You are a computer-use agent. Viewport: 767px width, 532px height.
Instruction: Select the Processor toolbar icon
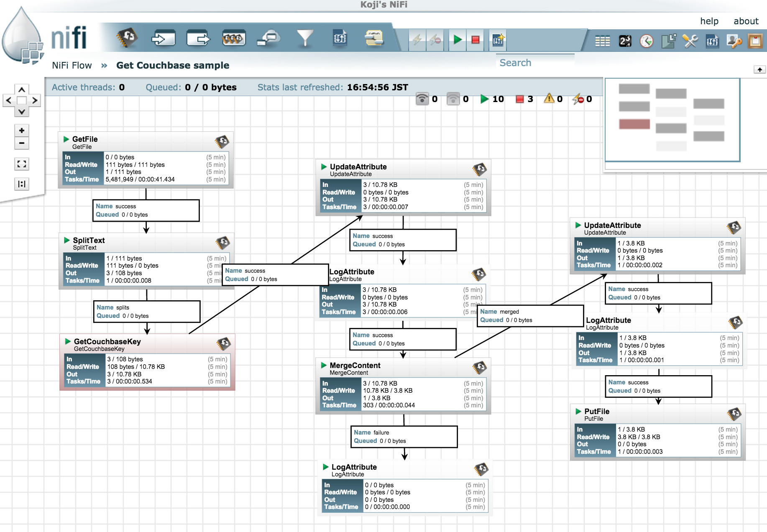pyautogui.click(x=128, y=38)
